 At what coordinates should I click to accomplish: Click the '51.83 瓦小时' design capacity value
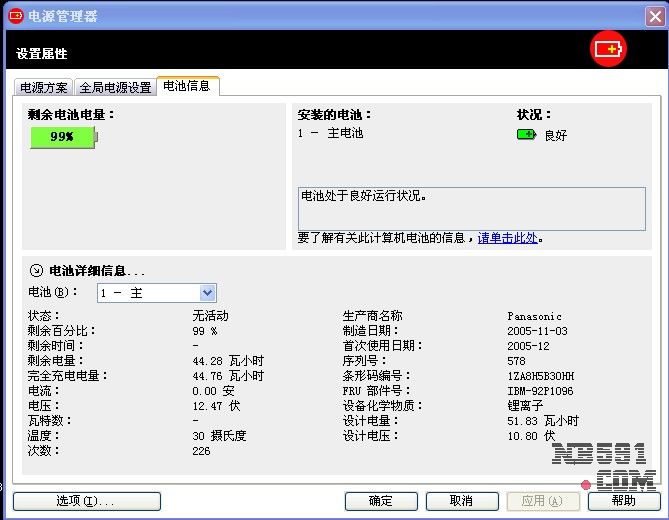(x=543, y=421)
